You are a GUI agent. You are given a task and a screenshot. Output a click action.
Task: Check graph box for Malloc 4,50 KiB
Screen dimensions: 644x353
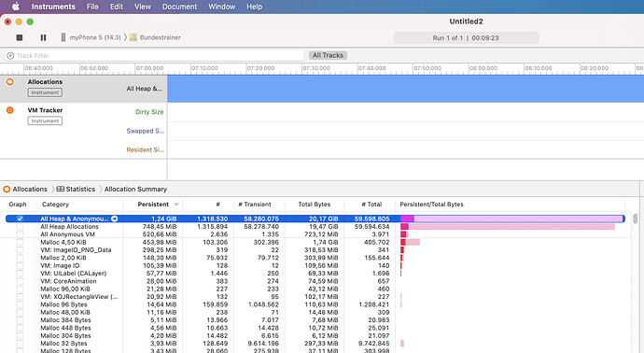coord(20,242)
